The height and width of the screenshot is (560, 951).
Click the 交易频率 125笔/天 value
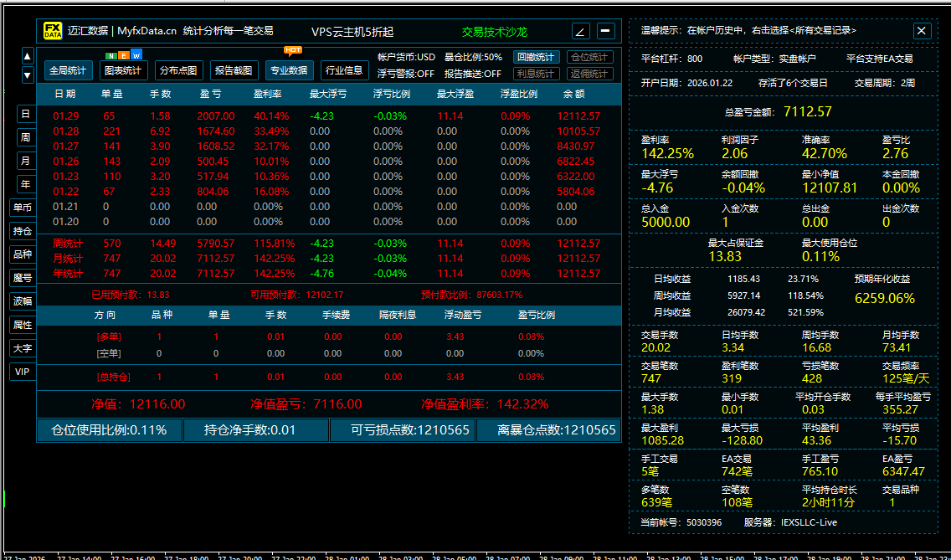pyautogui.click(x=906, y=379)
